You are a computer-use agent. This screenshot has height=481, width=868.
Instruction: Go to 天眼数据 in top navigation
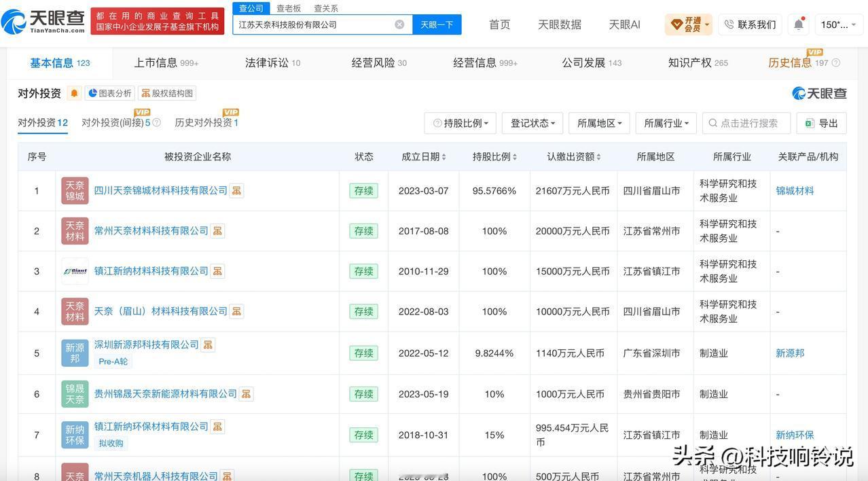560,24
